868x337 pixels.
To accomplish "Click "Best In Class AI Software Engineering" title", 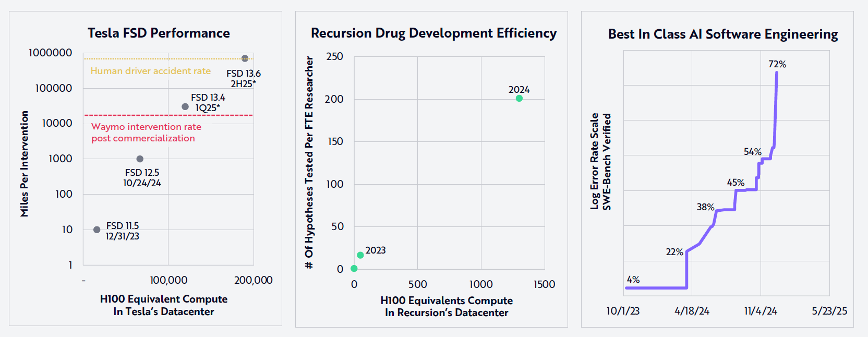I will pyautogui.click(x=723, y=34).
